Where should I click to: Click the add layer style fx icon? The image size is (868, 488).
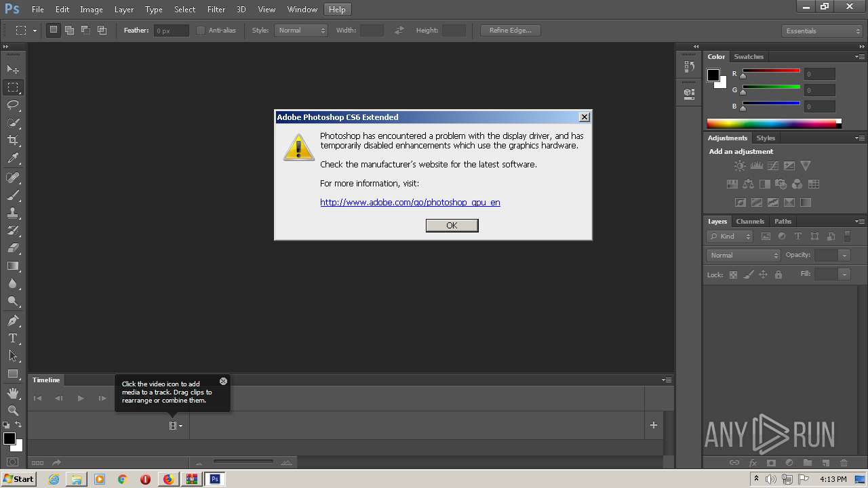[x=753, y=463]
